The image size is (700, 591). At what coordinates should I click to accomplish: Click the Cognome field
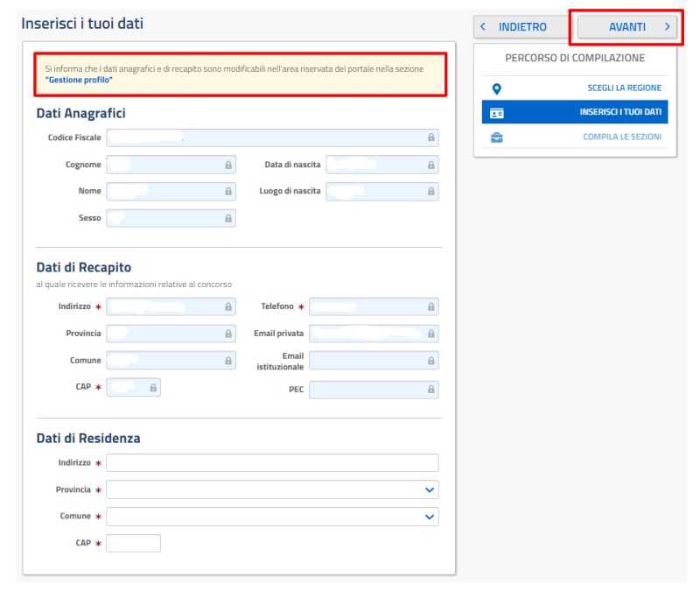click(x=171, y=165)
